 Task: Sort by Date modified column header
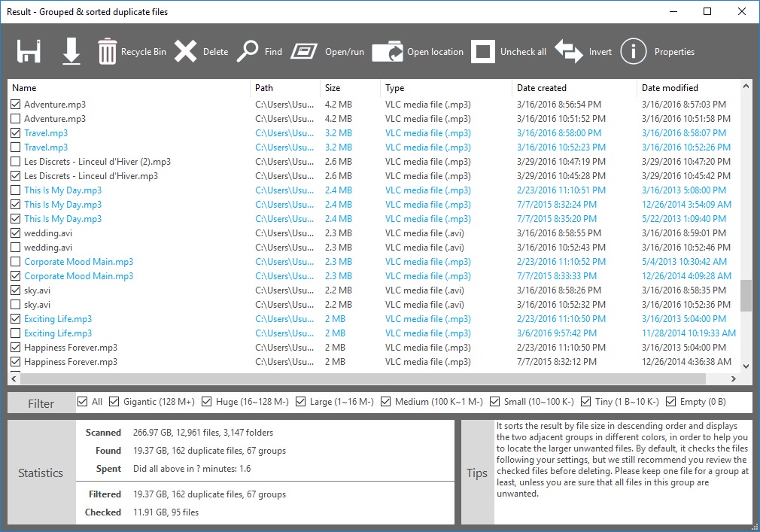click(x=689, y=88)
